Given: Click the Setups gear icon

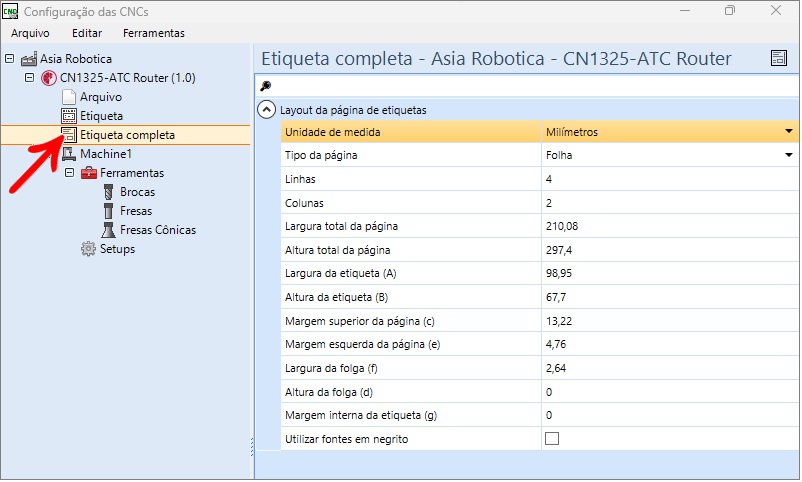Looking at the screenshot, I should pos(88,249).
